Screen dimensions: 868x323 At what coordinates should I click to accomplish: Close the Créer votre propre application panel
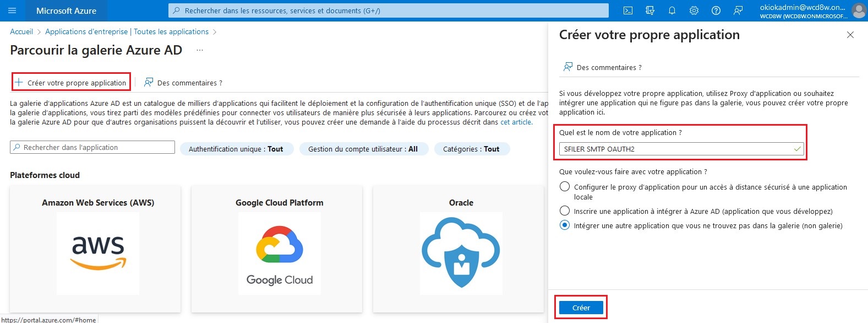850,35
